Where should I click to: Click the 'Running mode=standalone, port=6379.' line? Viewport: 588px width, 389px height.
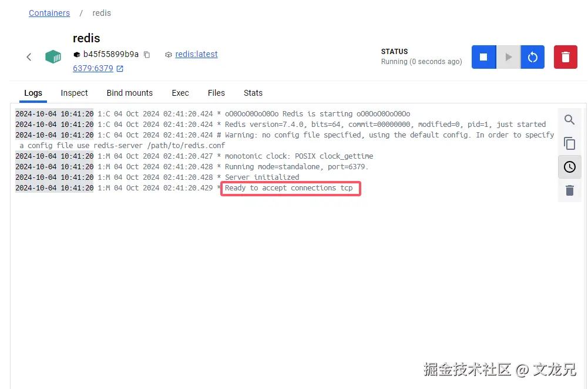(x=192, y=166)
